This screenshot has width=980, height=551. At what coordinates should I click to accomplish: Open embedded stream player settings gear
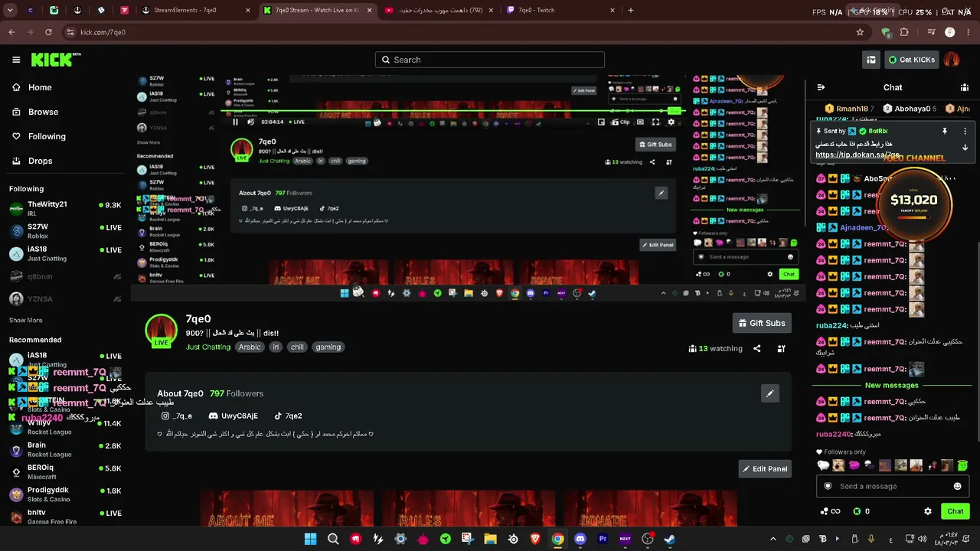(x=671, y=122)
